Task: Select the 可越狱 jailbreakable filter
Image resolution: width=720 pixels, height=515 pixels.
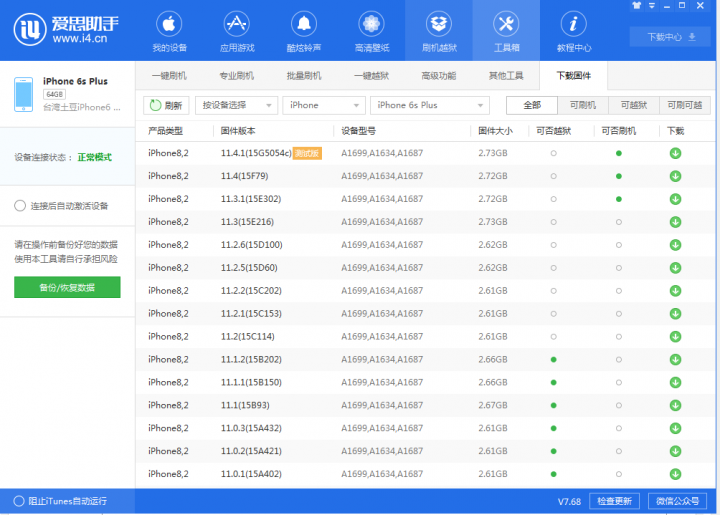Action: (x=634, y=105)
